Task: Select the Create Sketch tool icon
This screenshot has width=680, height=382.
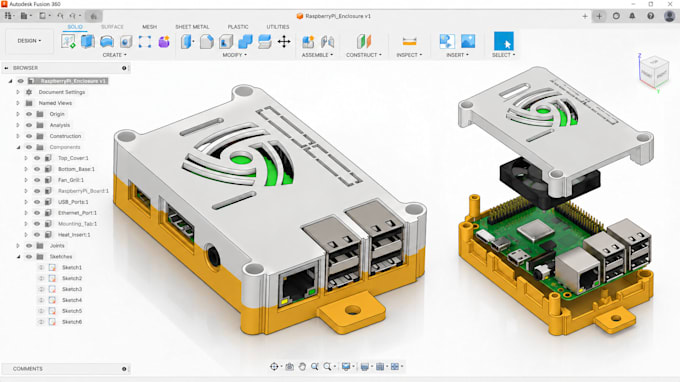Action: click(x=68, y=42)
